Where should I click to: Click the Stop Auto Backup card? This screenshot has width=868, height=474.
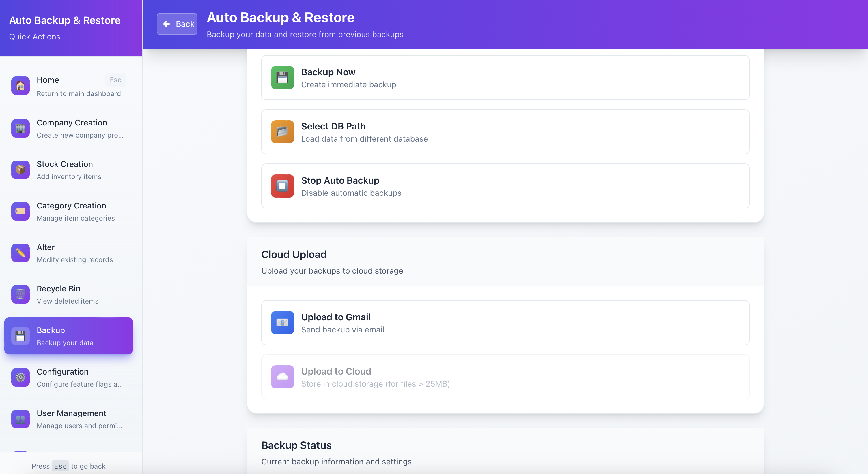point(505,186)
